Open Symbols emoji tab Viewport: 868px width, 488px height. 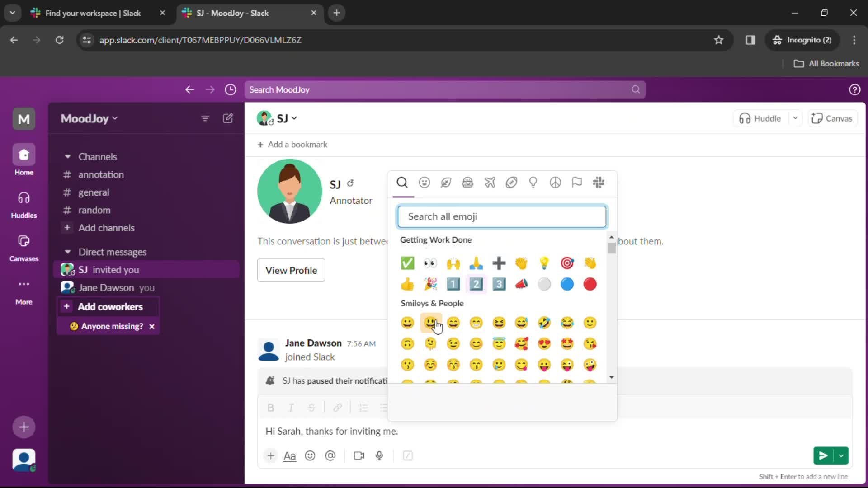click(x=555, y=183)
